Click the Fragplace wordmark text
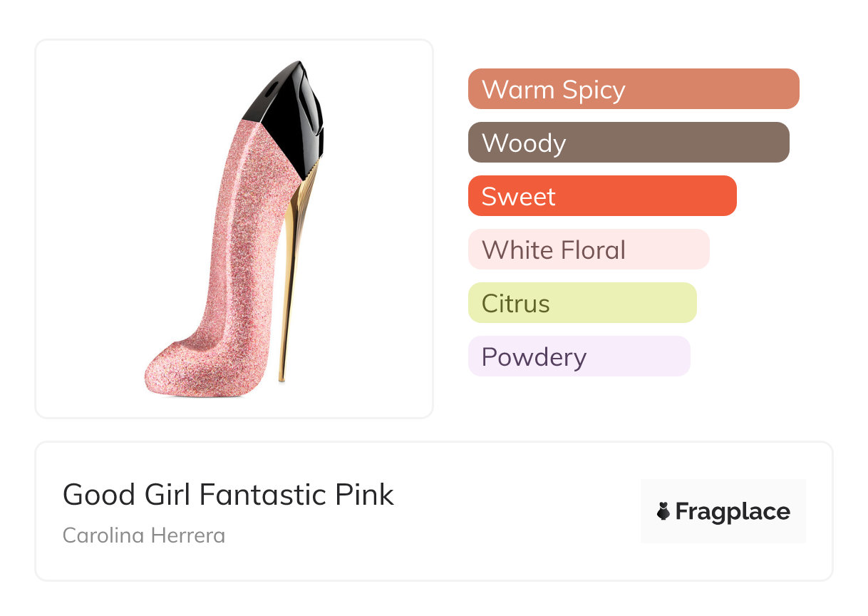This screenshot has width=868, height=616. click(733, 511)
